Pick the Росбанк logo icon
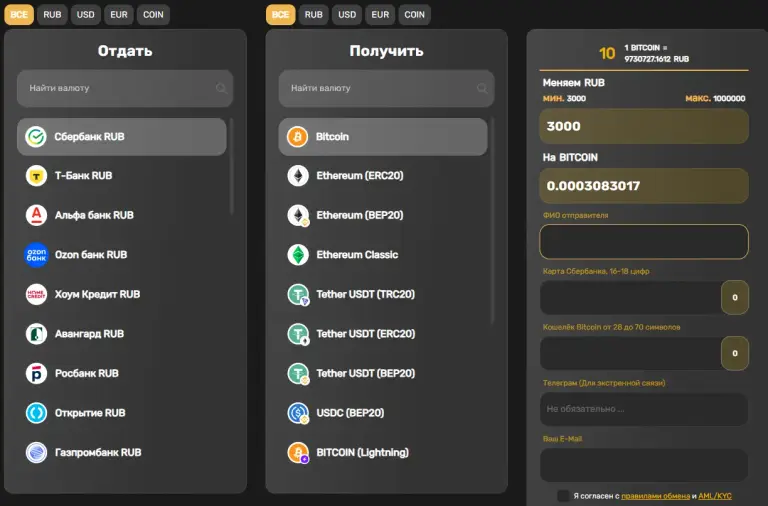Screen dimensions: 768x506 click(36, 373)
